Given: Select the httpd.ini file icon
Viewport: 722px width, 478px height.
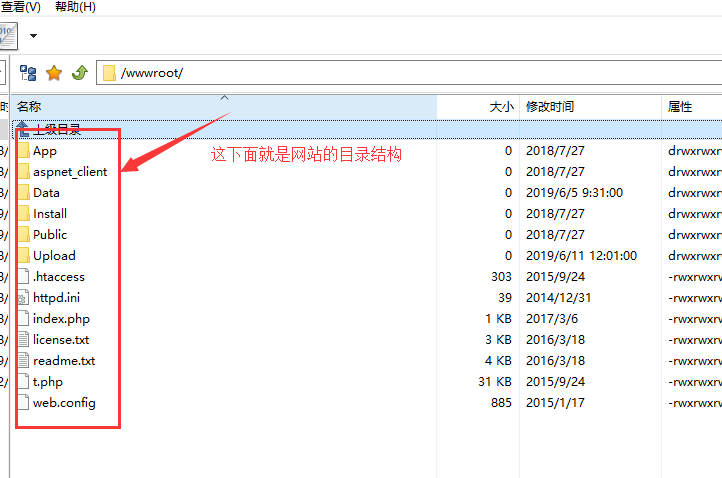Looking at the screenshot, I should [x=23, y=298].
